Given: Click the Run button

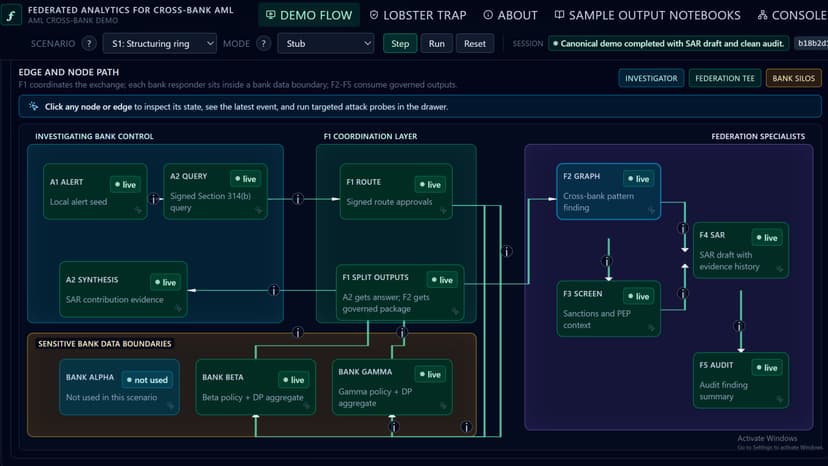Looking at the screenshot, I should tap(436, 43).
